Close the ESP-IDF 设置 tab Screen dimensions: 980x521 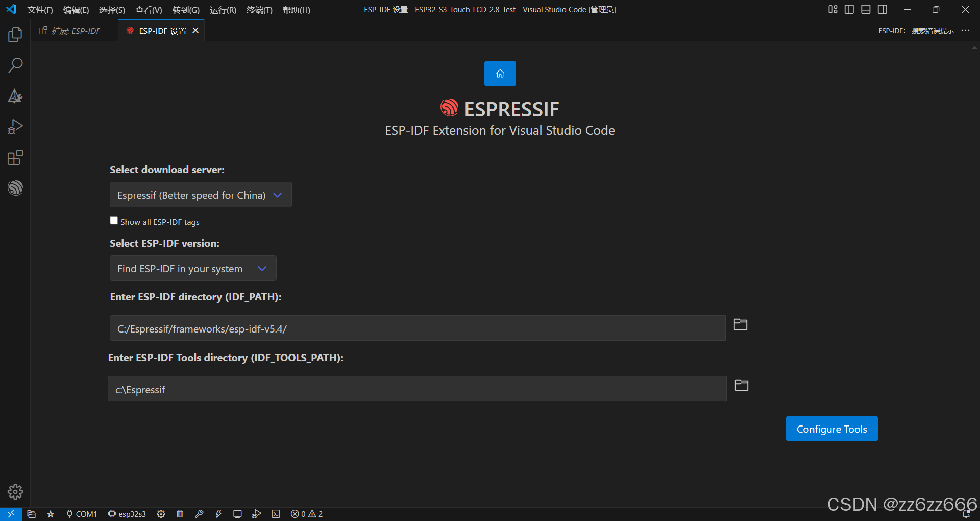(x=195, y=31)
